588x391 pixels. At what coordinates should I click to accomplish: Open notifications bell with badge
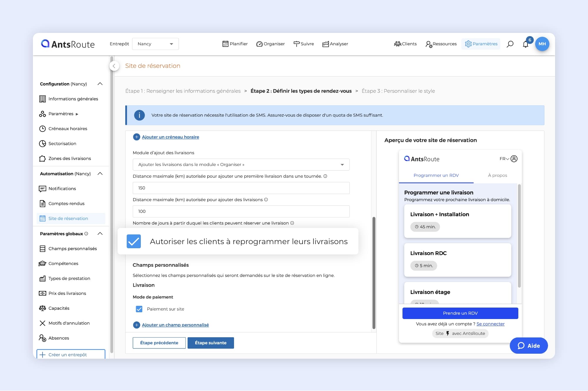click(526, 44)
